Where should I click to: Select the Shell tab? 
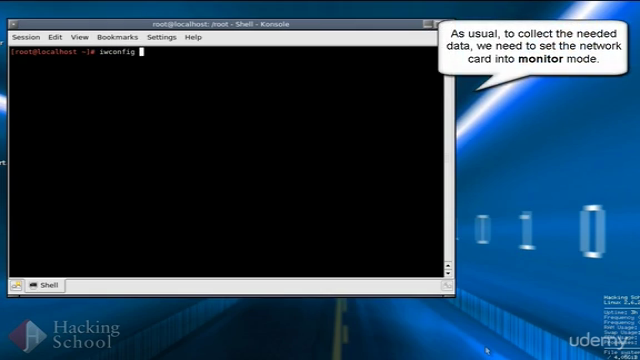44,285
